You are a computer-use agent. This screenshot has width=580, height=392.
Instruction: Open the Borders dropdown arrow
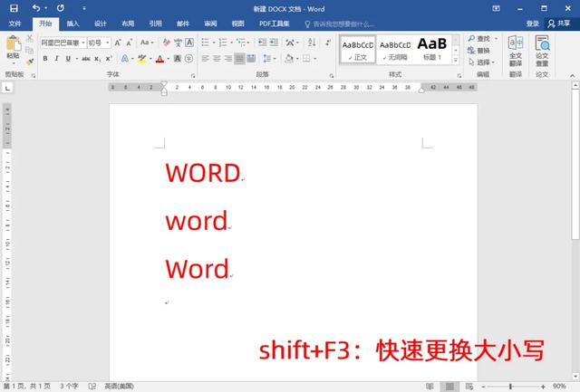point(315,59)
